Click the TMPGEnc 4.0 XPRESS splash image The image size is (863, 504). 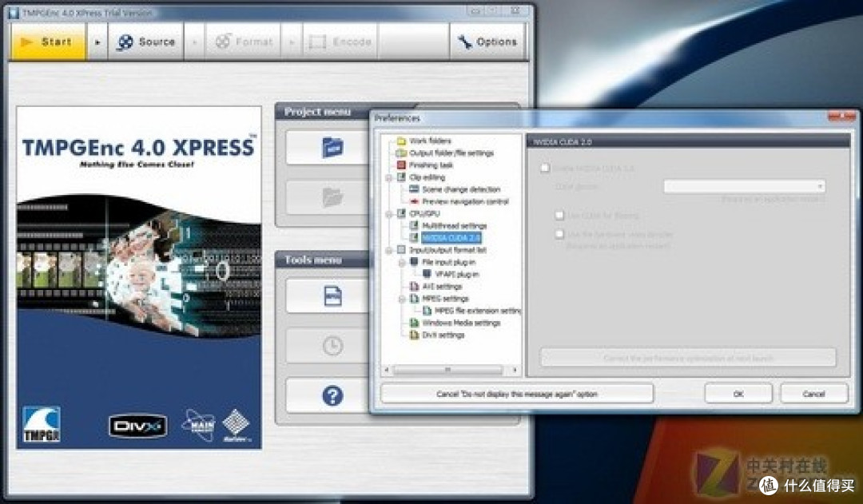tap(139, 277)
